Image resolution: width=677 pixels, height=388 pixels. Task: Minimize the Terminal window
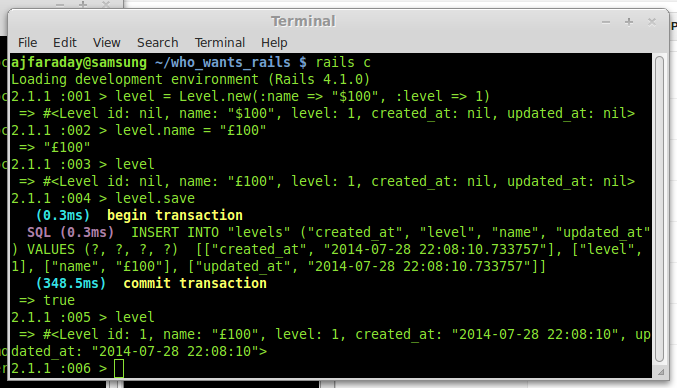[606, 22]
